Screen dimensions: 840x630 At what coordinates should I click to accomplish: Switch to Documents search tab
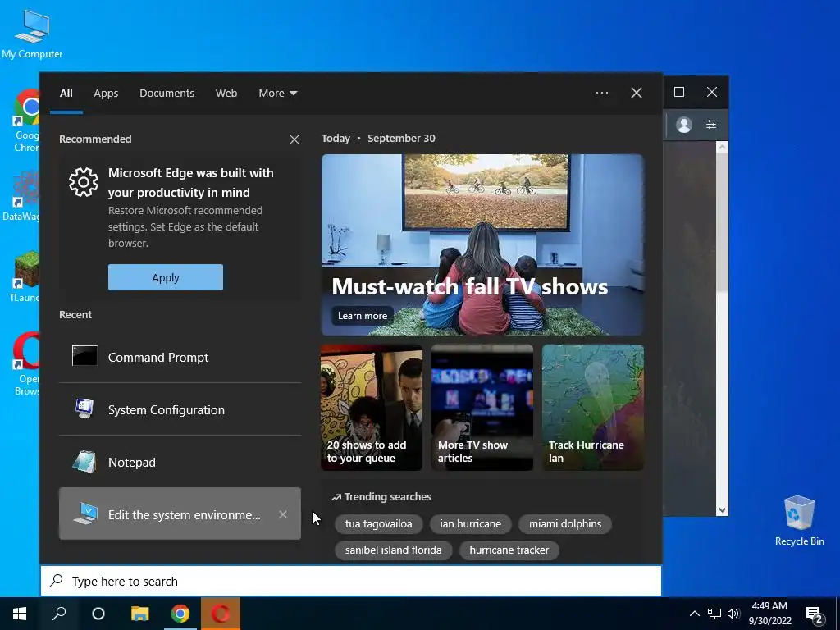167,94
